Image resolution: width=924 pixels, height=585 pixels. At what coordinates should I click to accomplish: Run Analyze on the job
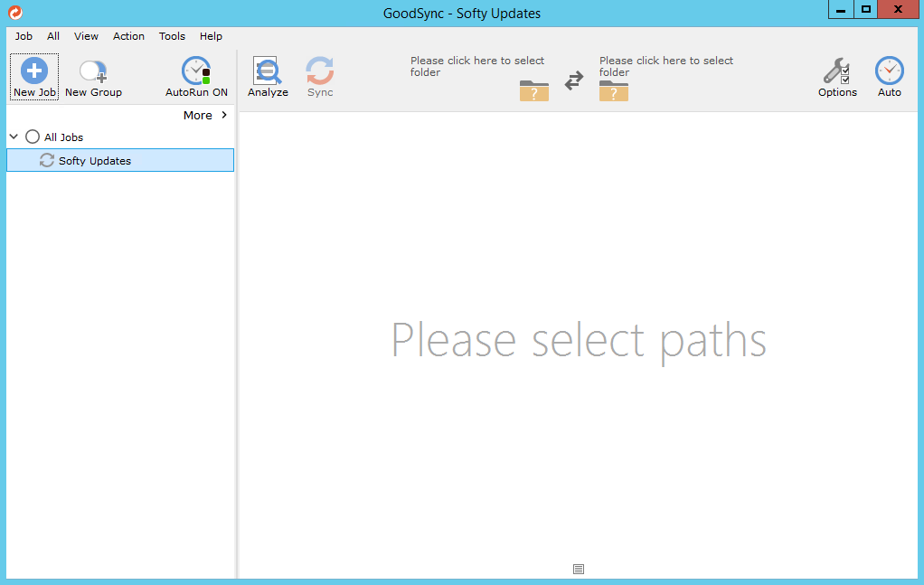point(268,77)
